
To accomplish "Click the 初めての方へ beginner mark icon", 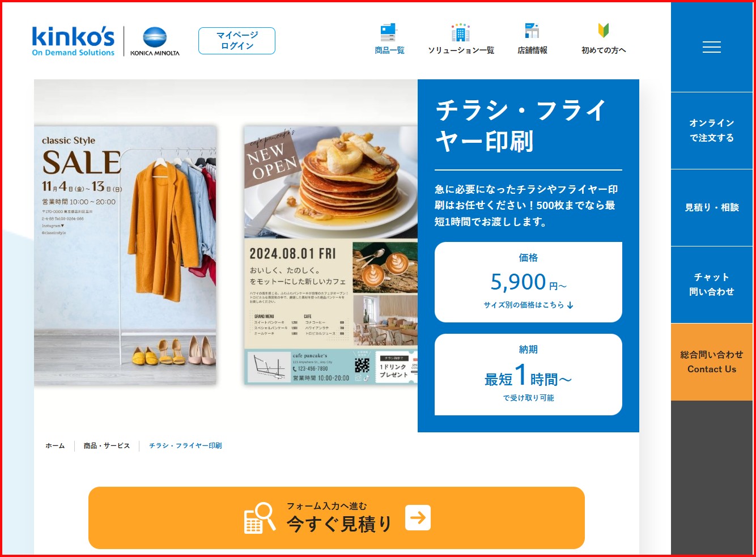I will click(x=604, y=31).
